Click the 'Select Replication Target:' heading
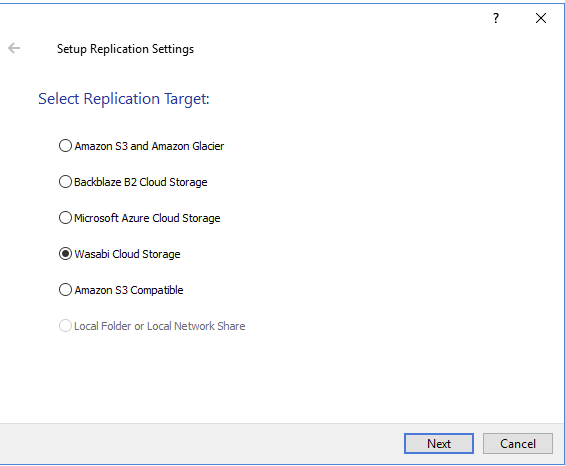This screenshot has height=466, width=565. pos(124,99)
